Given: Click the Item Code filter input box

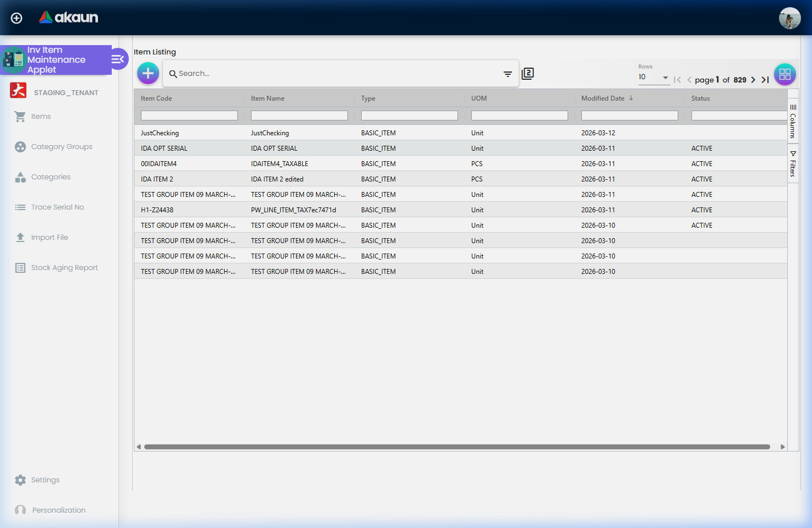Looking at the screenshot, I should (x=189, y=116).
